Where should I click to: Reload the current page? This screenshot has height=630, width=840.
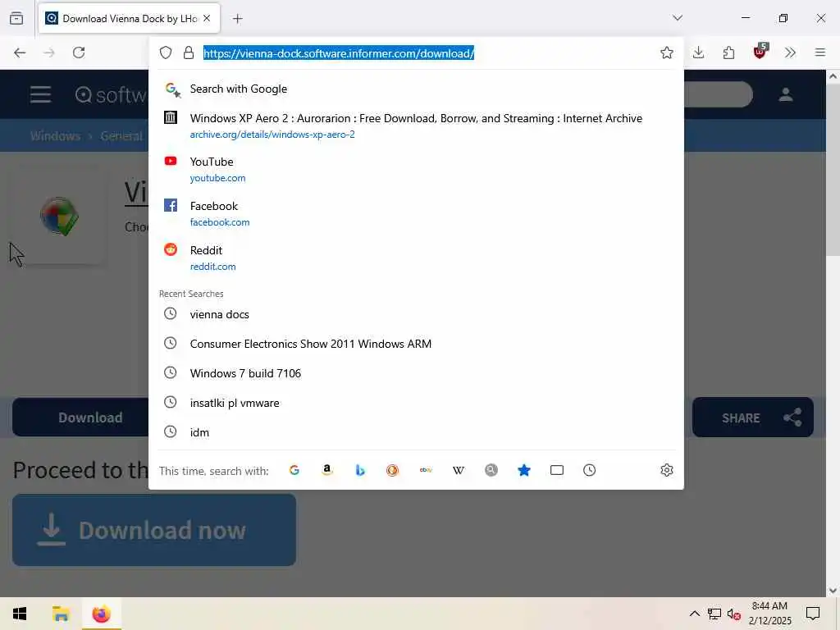pos(79,52)
